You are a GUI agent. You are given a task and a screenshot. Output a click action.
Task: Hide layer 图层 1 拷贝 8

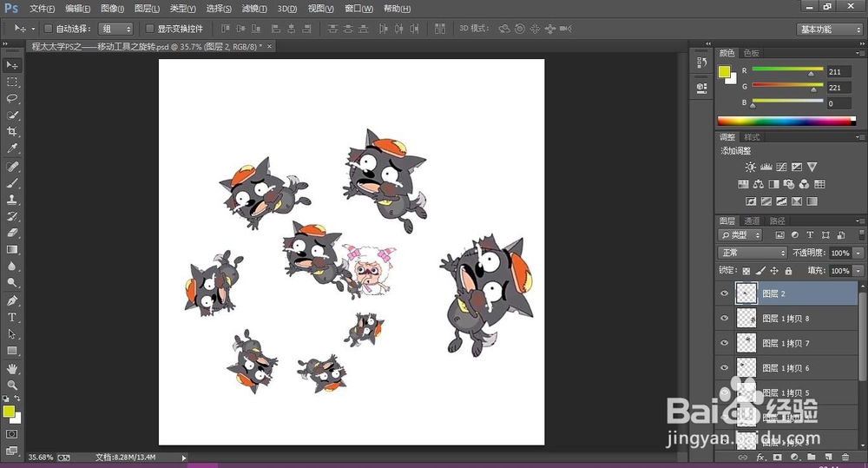point(724,318)
